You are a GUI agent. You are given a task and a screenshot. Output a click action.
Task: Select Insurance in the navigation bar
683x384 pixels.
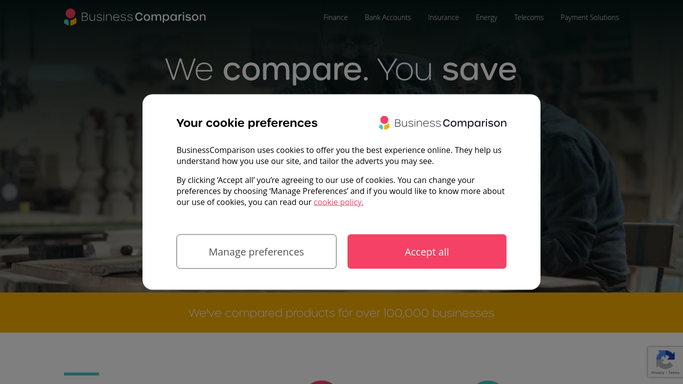pos(443,17)
